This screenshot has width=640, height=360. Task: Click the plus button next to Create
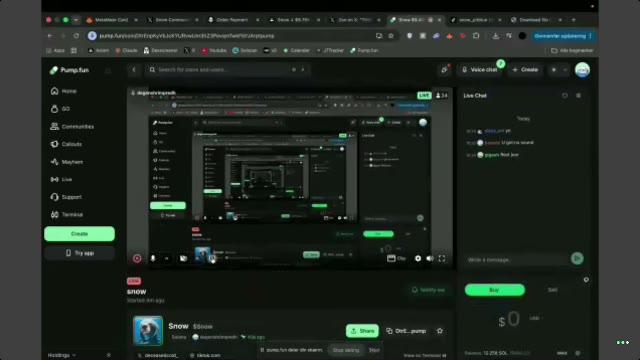click(x=554, y=70)
